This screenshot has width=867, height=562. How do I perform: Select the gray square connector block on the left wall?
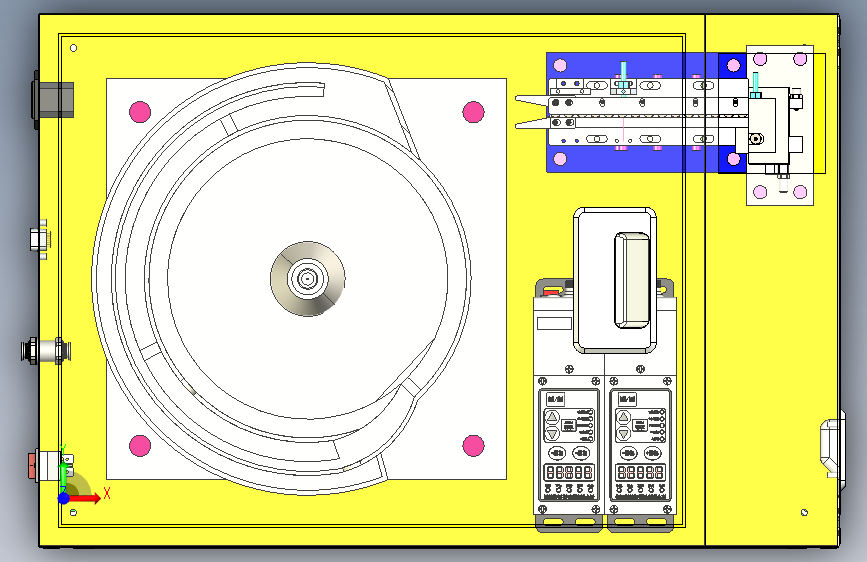(54, 100)
